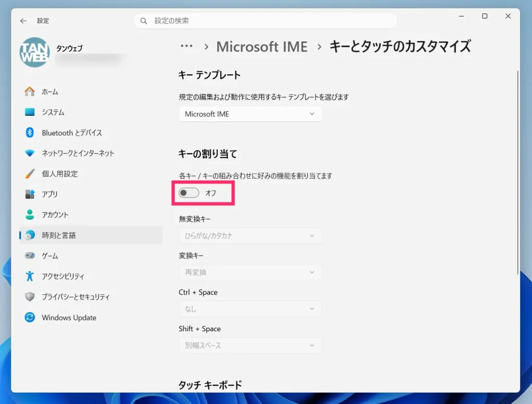Open ネットワークとインターネット section
The image size is (532, 404).
[91, 153]
